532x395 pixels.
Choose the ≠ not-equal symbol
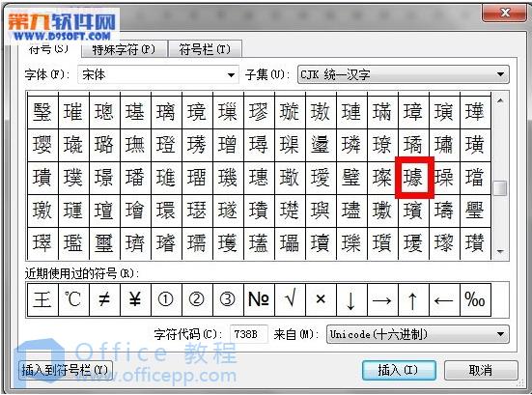click(x=104, y=300)
